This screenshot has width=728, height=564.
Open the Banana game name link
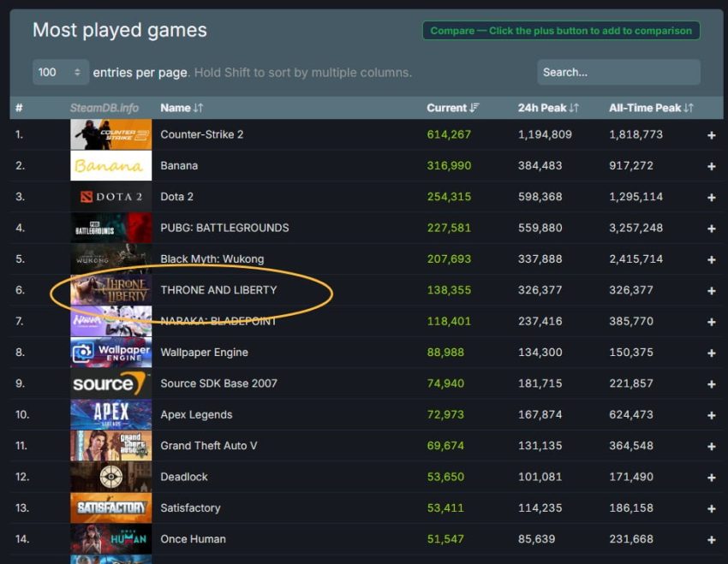pyautogui.click(x=179, y=165)
